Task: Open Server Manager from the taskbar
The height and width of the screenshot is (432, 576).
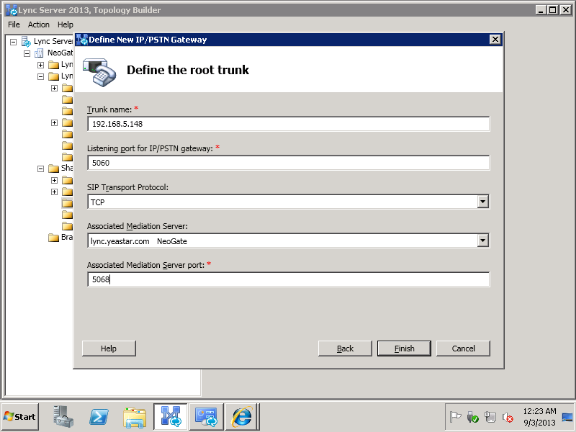Action: [x=63, y=417]
